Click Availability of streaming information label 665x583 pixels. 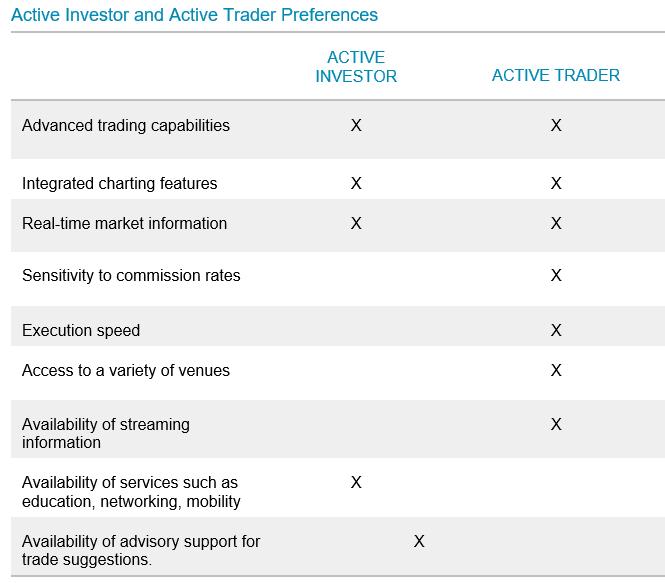106,434
